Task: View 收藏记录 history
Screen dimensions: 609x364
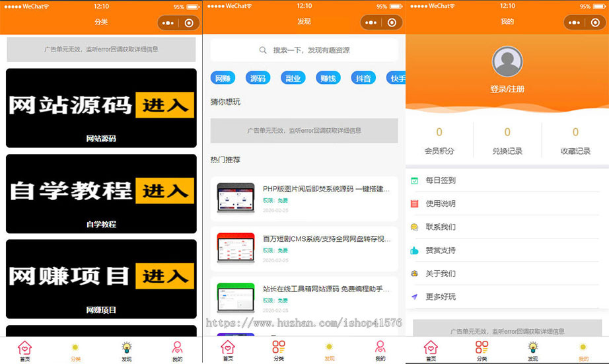Action: (x=575, y=140)
